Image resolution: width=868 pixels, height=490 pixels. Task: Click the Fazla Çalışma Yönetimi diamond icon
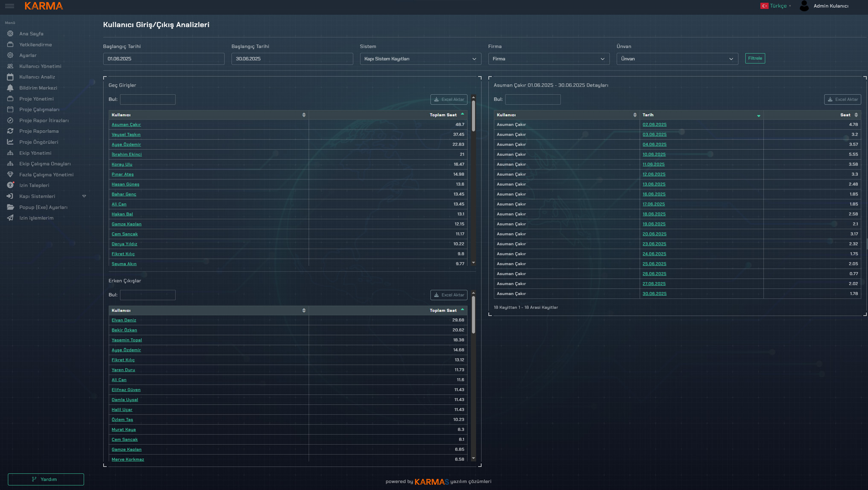tap(10, 175)
